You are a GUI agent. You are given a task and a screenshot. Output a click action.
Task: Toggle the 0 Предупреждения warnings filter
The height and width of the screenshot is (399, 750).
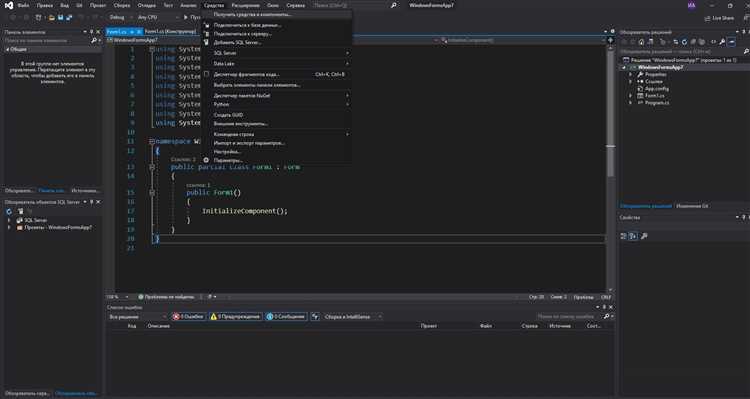236,317
